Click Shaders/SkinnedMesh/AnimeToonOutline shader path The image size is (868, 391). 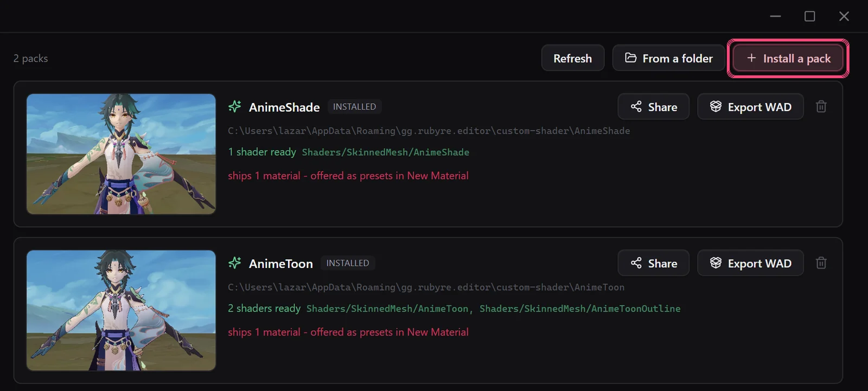(x=580, y=309)
